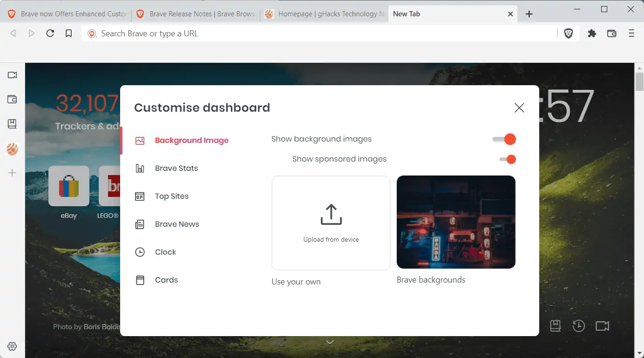Toggle Show background images off
This screenshot has height=358, width=644.
click(x=504, y=139)
